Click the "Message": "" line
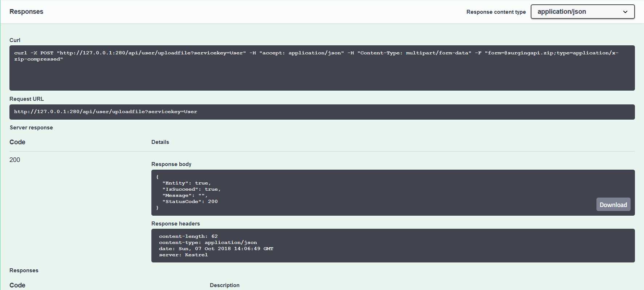The height and width of the screenshot is (290, 644). pyautogui.click(x=185, y=195)
